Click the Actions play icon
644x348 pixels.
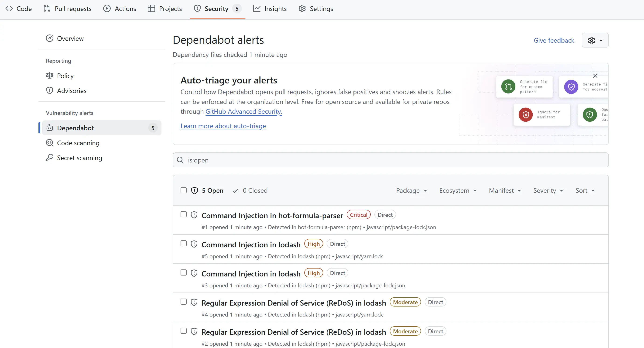click(107, 8)
